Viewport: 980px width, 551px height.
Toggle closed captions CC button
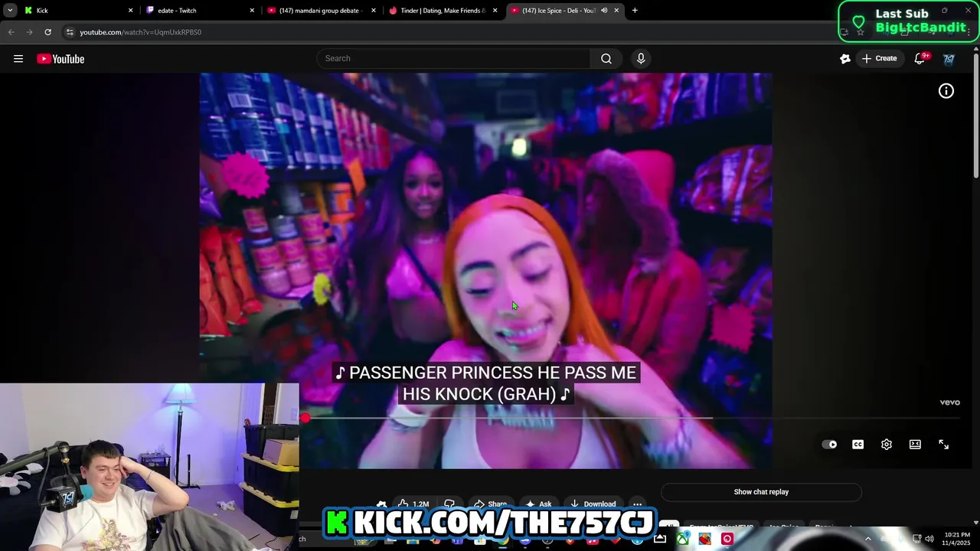click(x=857, y=445)
